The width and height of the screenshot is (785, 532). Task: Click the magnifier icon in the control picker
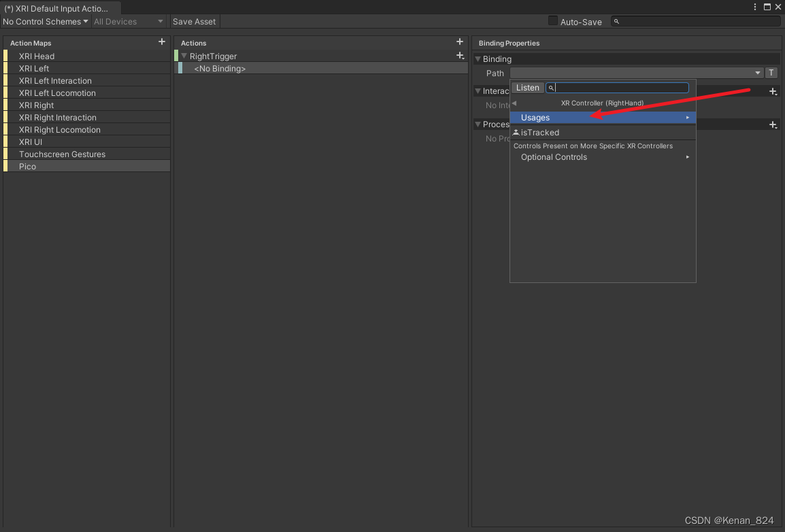(x=551, y=88)
